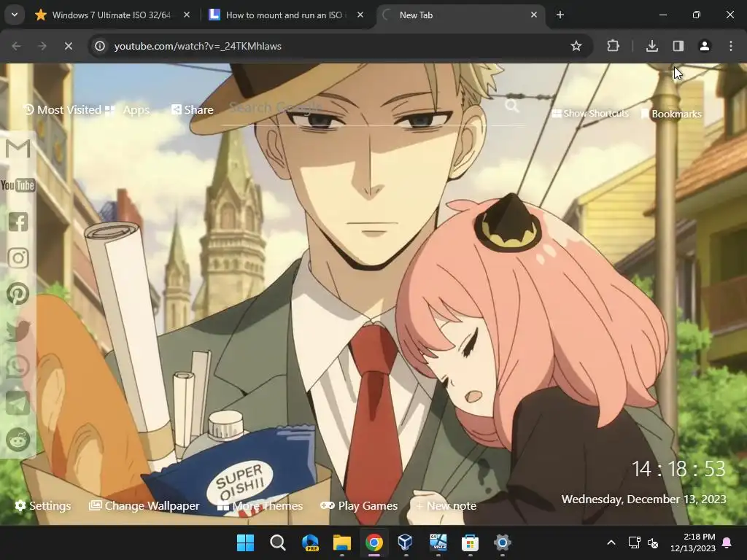Viewport: 747px width, 560px height.
Task: Click Play Games
Action: 359,506
